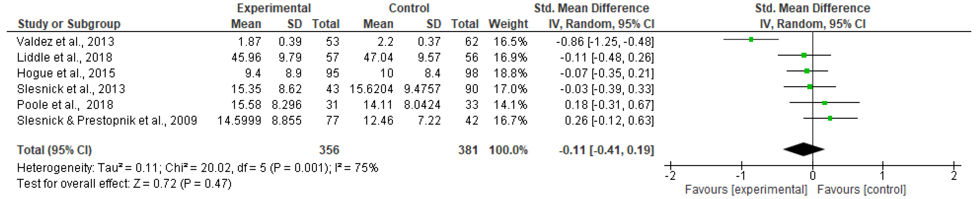Click the Slesnick & Prestopnik et al., 2009 label
980x199 pixels.
click(x=107, y=121)
